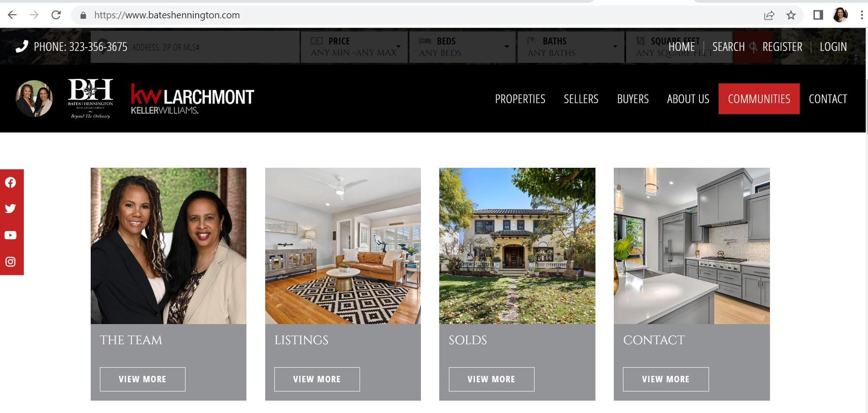Click the browser share page icon
The width and height of the screenshot is (868, 413).
click(x=769, y=15)
